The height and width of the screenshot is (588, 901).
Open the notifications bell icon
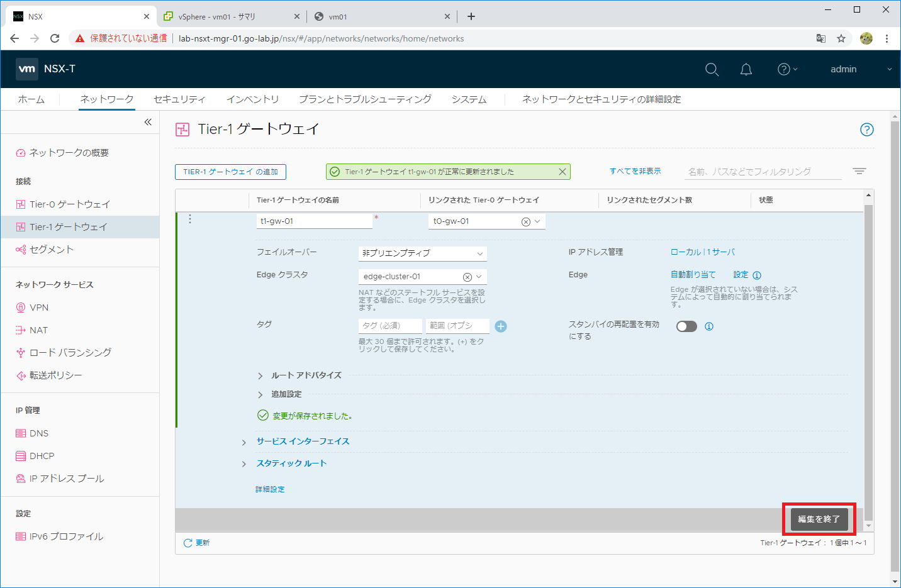(746, 69)
